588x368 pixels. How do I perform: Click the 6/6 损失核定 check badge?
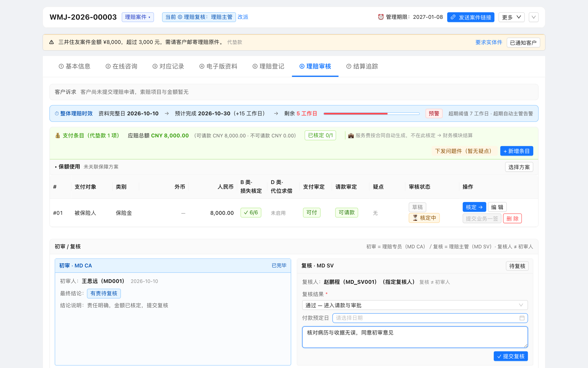251,213
